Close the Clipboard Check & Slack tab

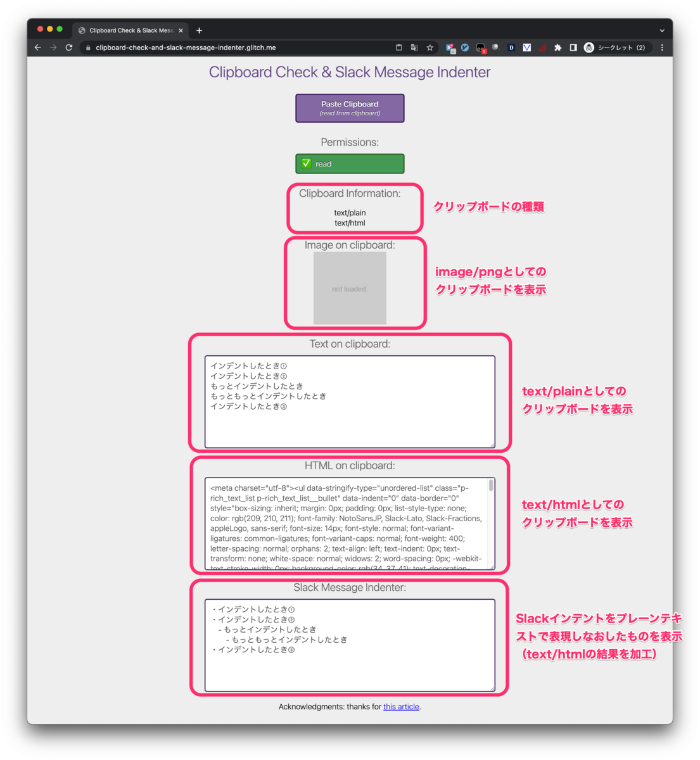tap(181, 30)
